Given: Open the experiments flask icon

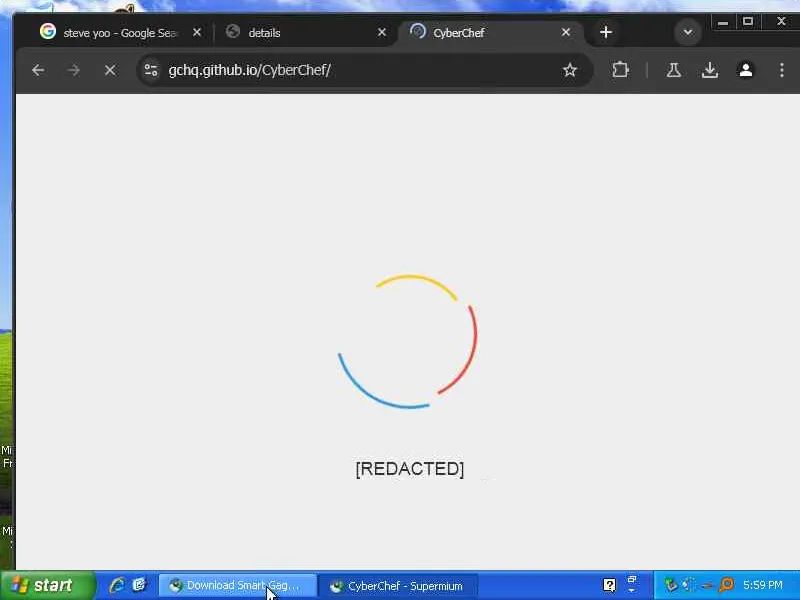Looking at the screenshot, I should point(673,70).
